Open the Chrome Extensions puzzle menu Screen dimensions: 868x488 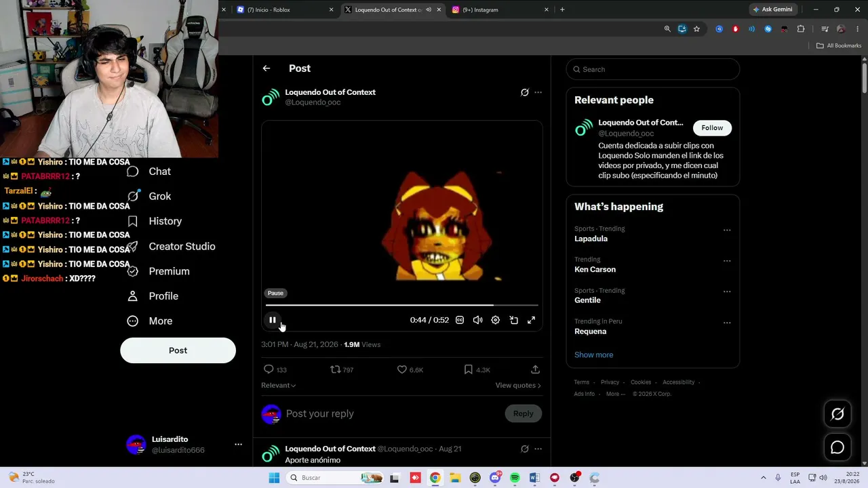tap(801, 29)
